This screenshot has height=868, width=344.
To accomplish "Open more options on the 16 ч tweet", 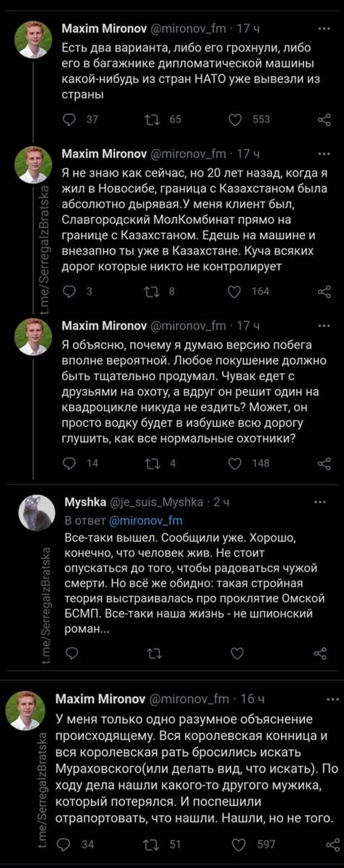I will tap(332, 699).
